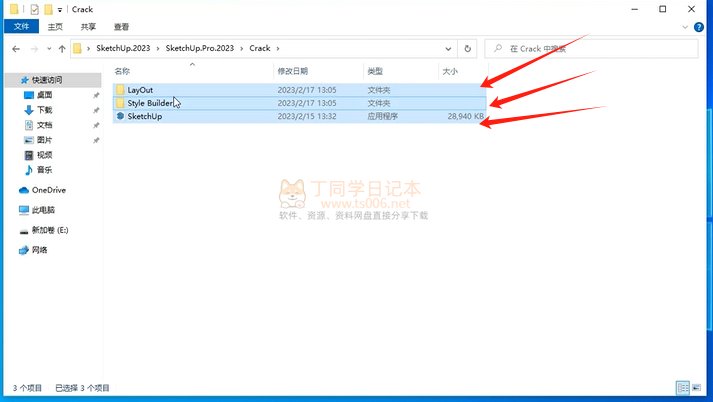Open OneDrive in the navigation pane
The width and height of the screenshot is (713, 402).
coord(49,190)
